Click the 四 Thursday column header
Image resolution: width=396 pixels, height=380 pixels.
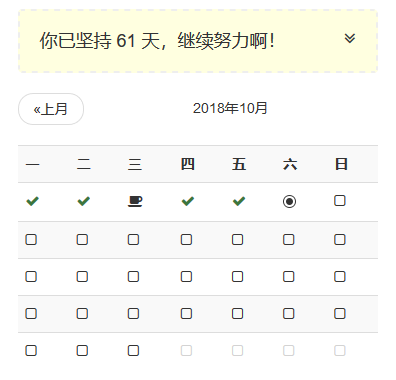pos(188,164)
